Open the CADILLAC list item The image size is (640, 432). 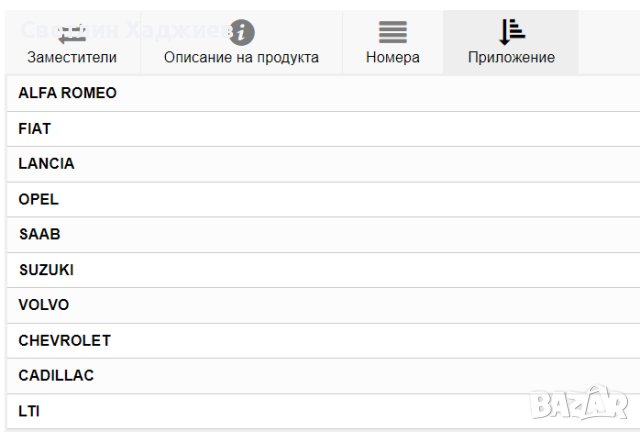pos(56,376)
